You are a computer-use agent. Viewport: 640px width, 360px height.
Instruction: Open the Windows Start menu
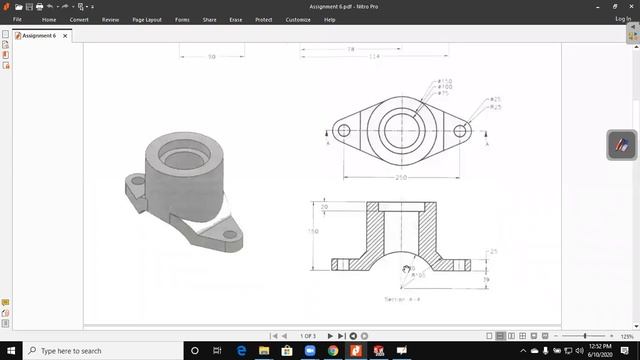click(x=11, y=351)
